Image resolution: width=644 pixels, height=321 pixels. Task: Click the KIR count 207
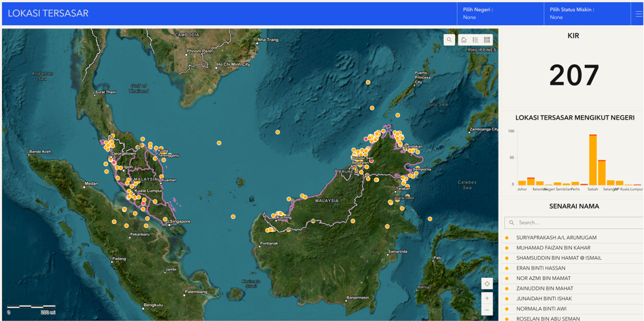coord(573,75)
